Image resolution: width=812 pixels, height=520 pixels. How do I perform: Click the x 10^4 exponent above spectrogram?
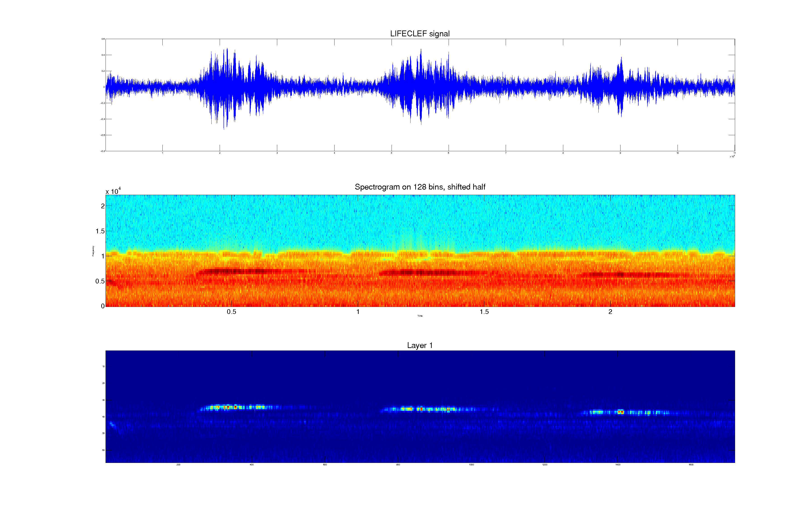113,191
